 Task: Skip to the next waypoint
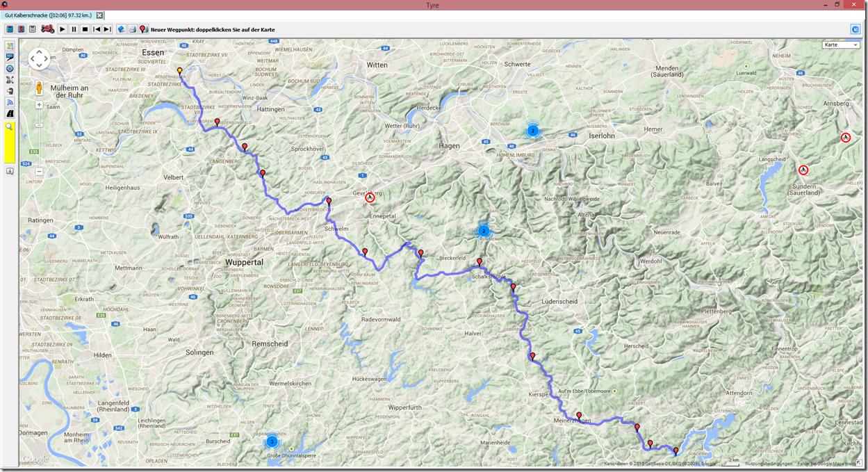(x=107, y=29)
